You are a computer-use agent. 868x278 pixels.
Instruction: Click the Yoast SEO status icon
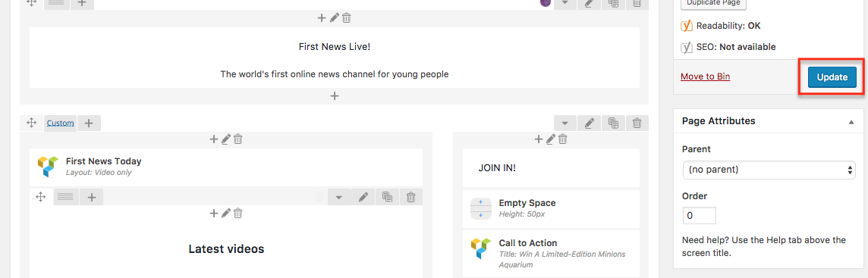(x=687, y=47)
